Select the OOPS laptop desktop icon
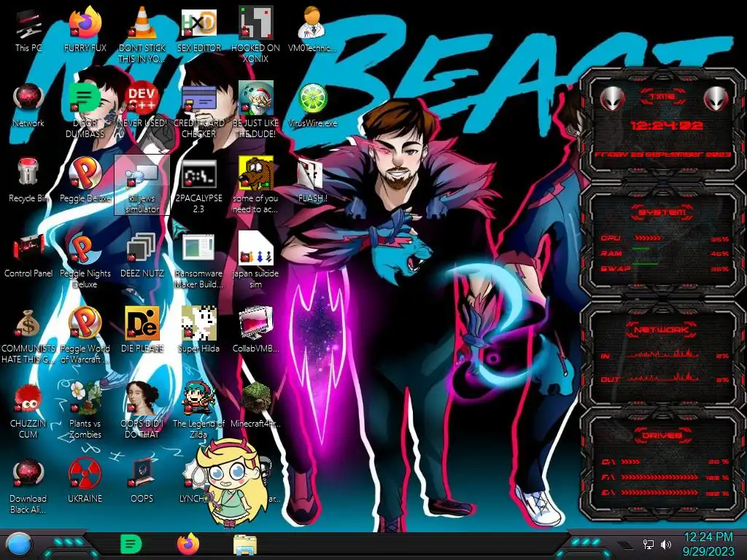 tap(142, 481)
